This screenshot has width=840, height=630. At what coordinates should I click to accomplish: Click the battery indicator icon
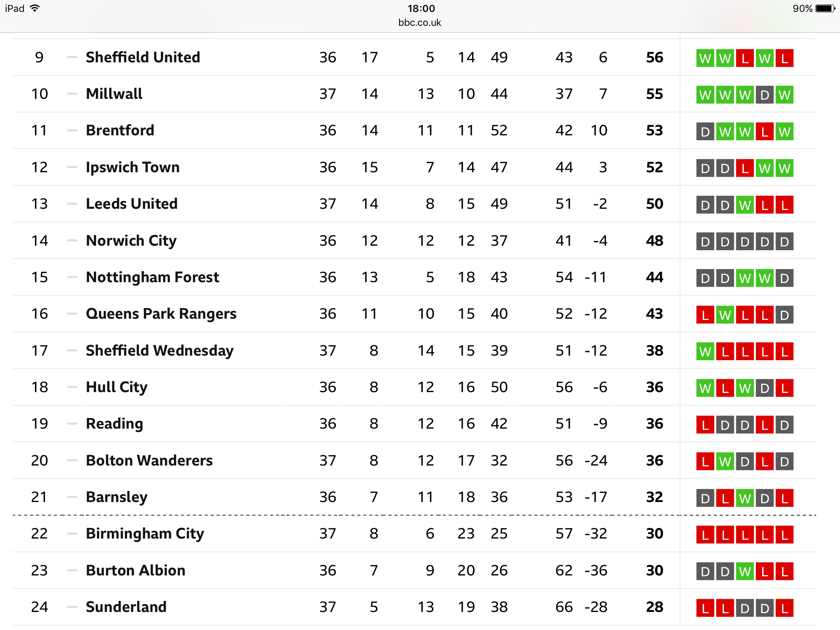(x=825, y=8)
